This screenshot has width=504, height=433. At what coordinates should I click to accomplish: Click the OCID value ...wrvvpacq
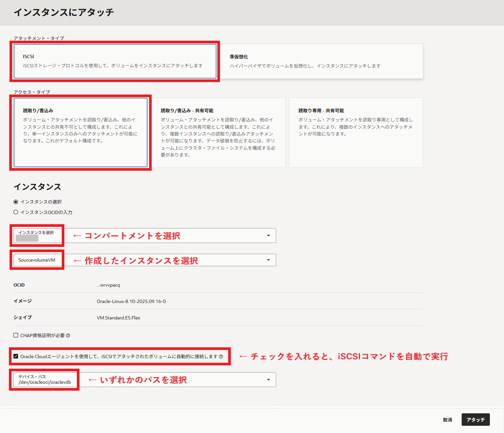(108, 285)
